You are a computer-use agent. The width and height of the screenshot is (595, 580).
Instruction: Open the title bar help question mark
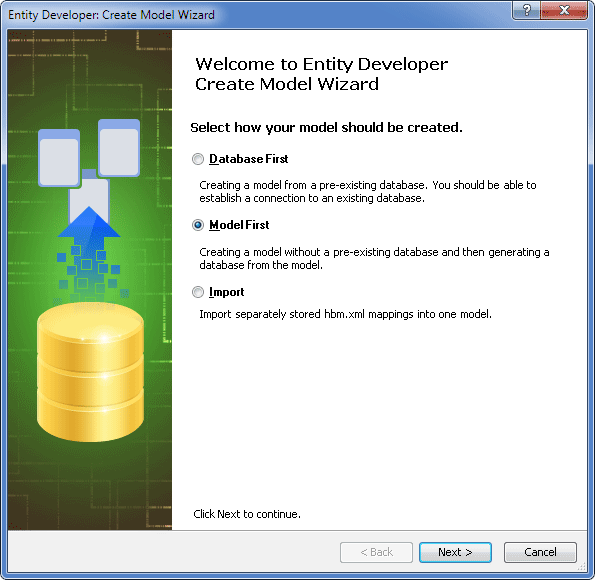[526, 10]
